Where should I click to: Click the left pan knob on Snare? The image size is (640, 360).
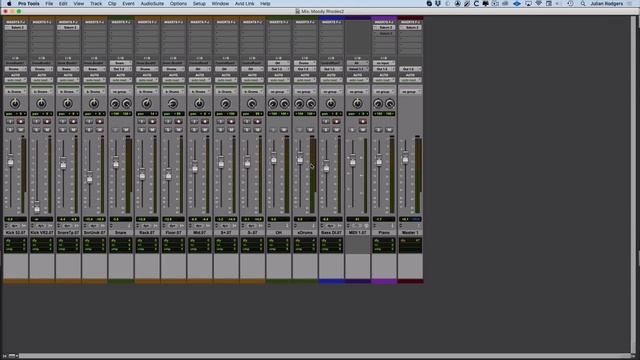(115, 104)
